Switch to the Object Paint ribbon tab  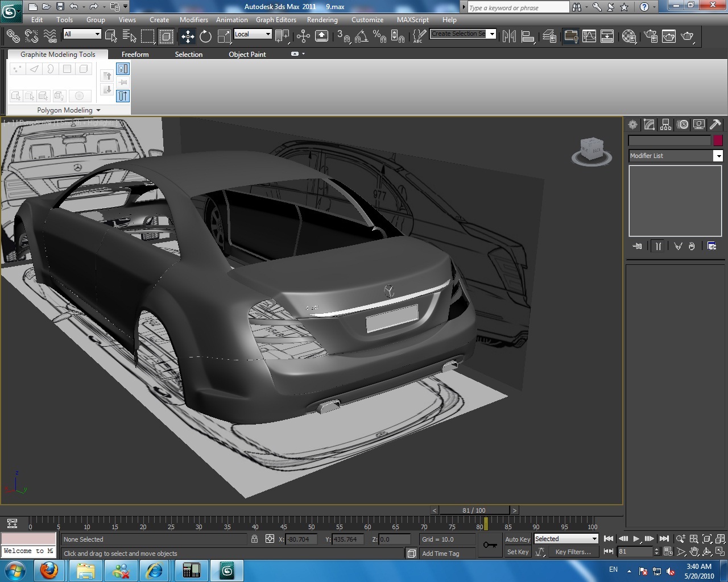point(247,55)
